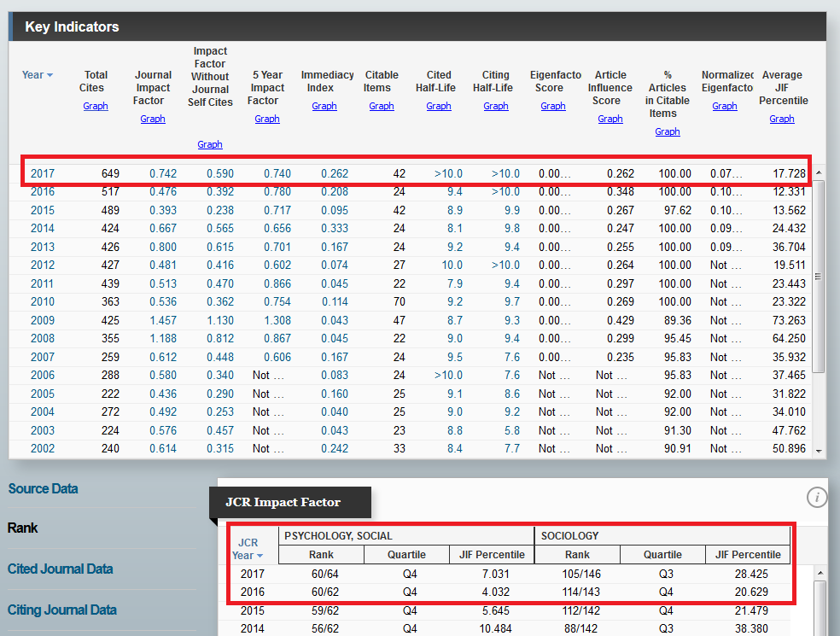The image size is (840, 636).
Task: Click the 2009 Journal Impact Factor 1.457
Action: (x=163, y=320)
